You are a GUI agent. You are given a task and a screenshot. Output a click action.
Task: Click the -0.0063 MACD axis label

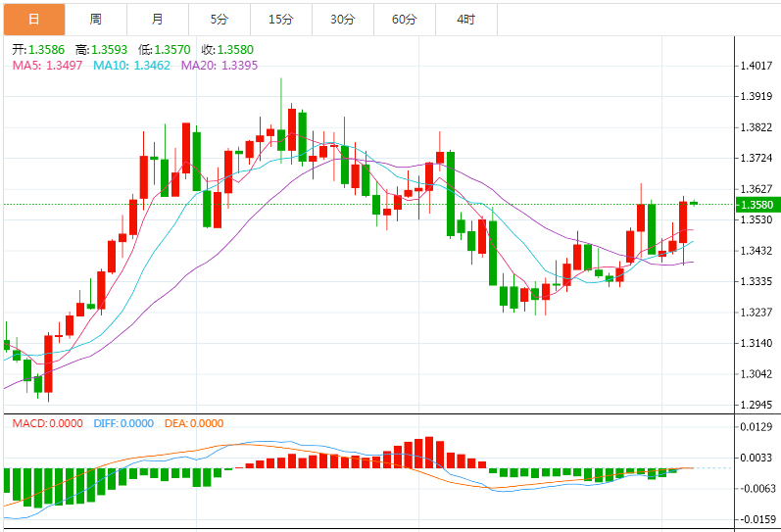[757, 489]
